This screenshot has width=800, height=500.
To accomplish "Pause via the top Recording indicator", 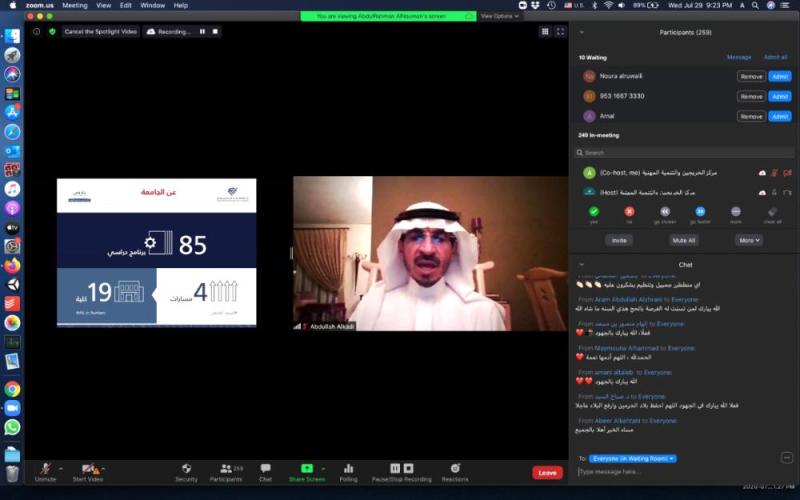I will tap(203, 32).
